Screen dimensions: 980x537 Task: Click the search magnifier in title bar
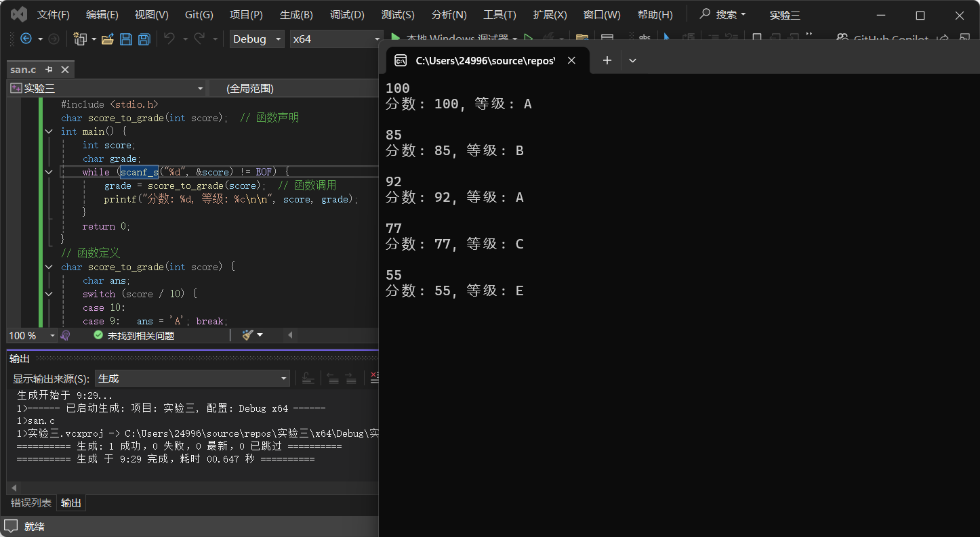click(x=706, y=14)
